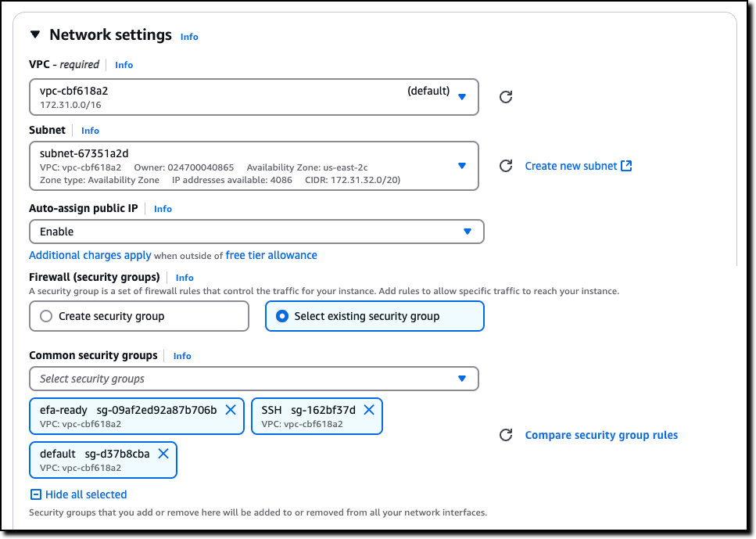
Task: Click IP addresses available: 4086 text
Action: click(x=232, y=180)
